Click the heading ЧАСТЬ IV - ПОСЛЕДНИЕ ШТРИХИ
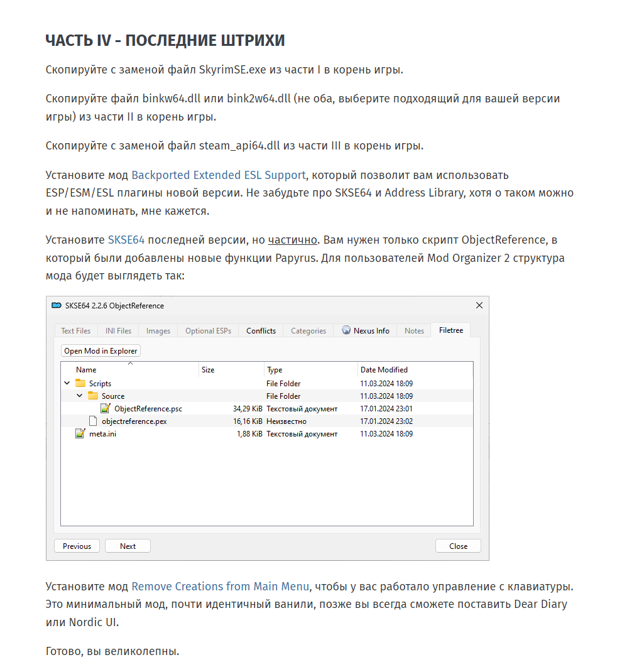The width and height of the screenshot is (622, 672). point(165,40)
